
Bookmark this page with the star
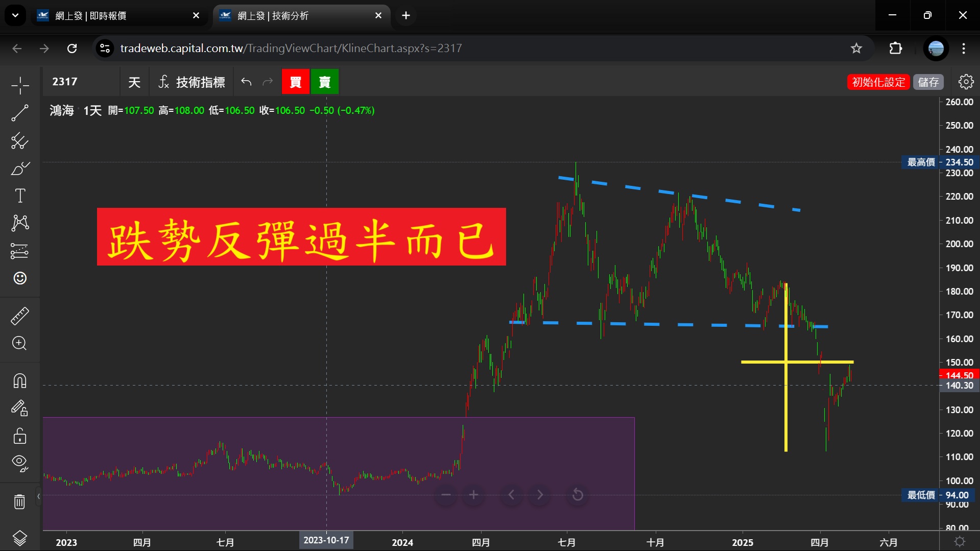[856, 48]
